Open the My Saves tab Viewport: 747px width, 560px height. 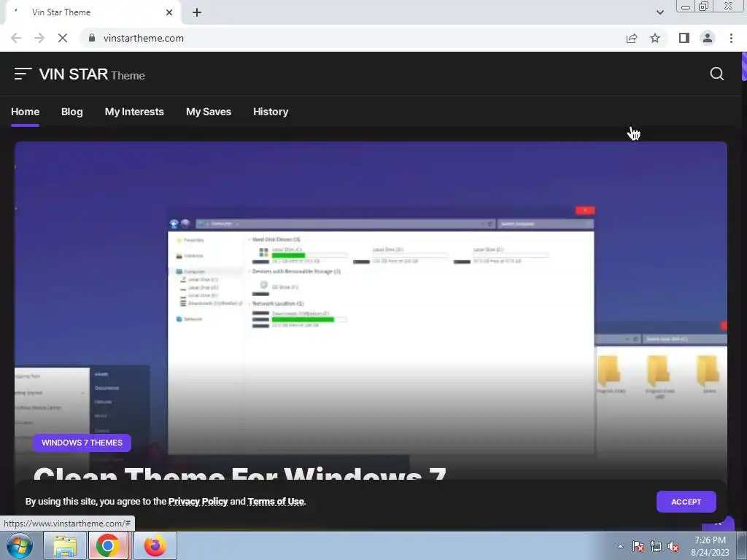pyautogui.click(x=209, y=112)
